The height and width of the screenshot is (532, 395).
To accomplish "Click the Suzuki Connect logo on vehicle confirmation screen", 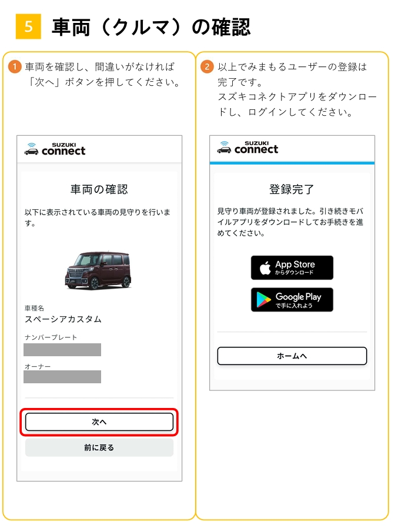I will (55, 149).
